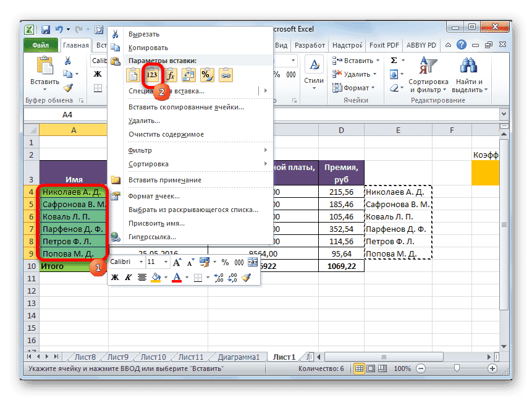532x400 pixels.
Task: Open the Фильтр submenu in context menu
Action: point(141,150)
